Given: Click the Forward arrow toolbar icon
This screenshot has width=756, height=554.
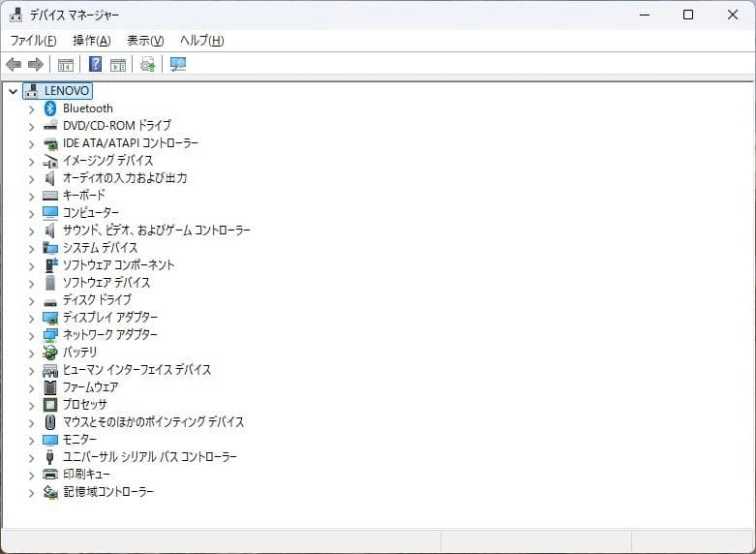Looking at the screenshot, I should 36,64.
